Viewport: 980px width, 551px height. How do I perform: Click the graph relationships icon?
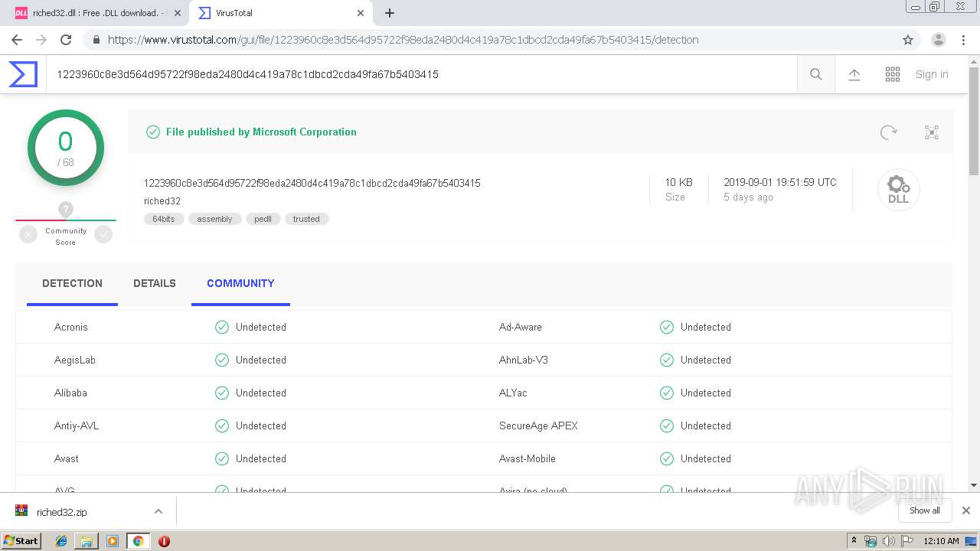[x=932, y=132]
